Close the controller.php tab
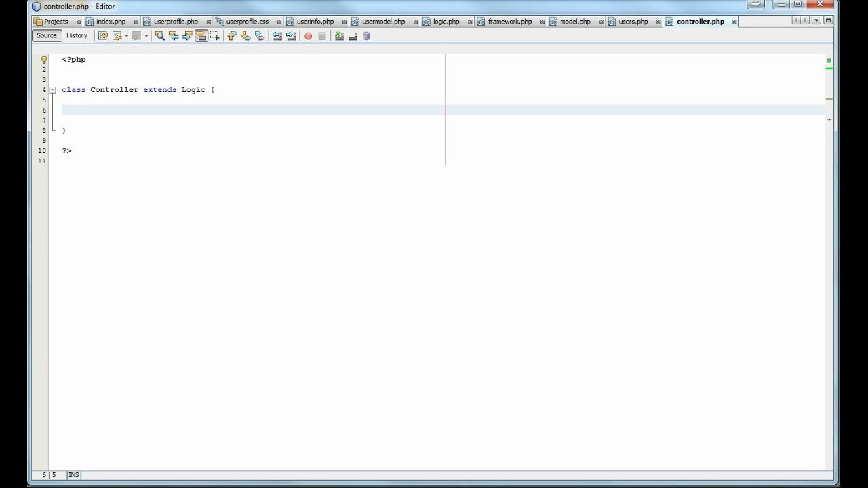Screen dimensions: 868x488 click(x=734, y=22)
